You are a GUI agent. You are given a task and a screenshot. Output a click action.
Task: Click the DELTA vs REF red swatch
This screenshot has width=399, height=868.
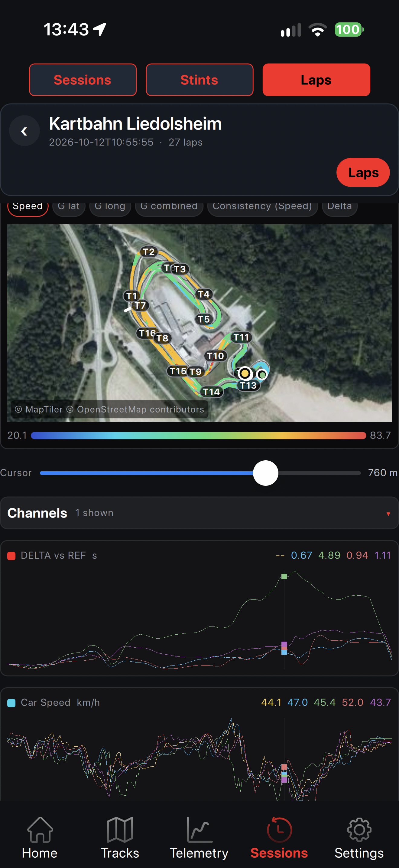[x=11, y=556]
